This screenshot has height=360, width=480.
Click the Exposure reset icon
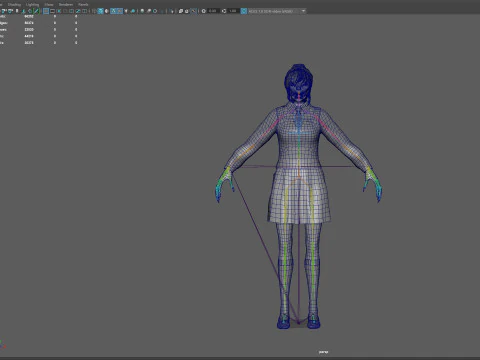click(204, 11)
